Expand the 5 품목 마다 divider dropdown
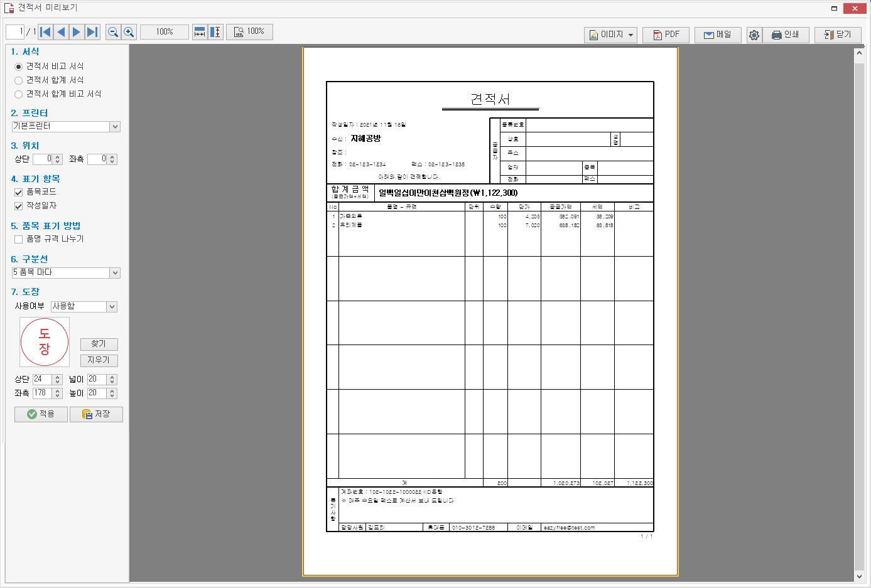Image resolution: width=871 pixels, height=588 pixels. tap(66, 272)
